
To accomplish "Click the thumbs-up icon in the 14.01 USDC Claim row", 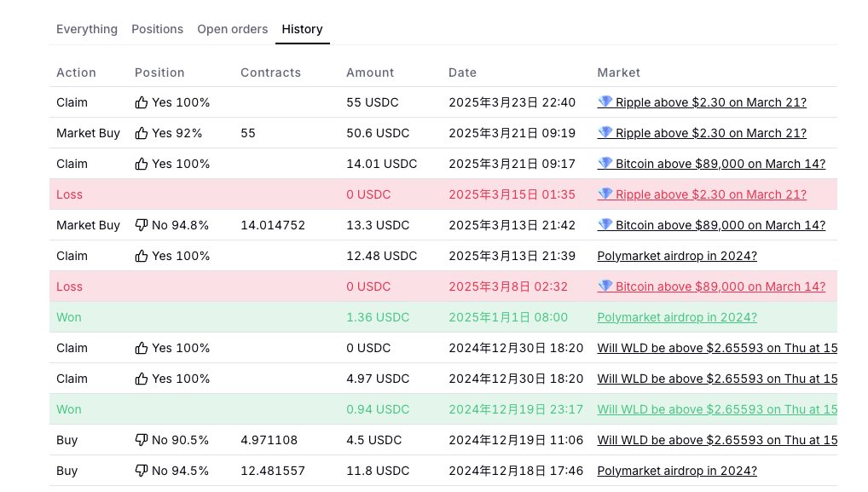I will point(142,164).
